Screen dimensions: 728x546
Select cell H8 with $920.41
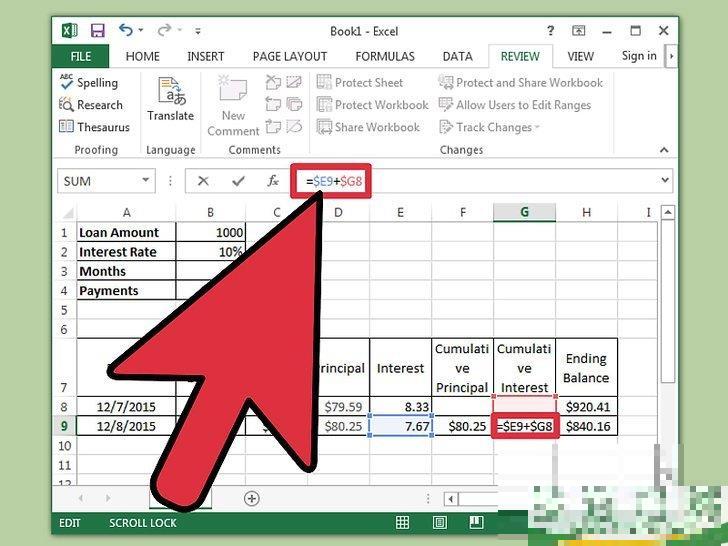(x=586, y=406)
